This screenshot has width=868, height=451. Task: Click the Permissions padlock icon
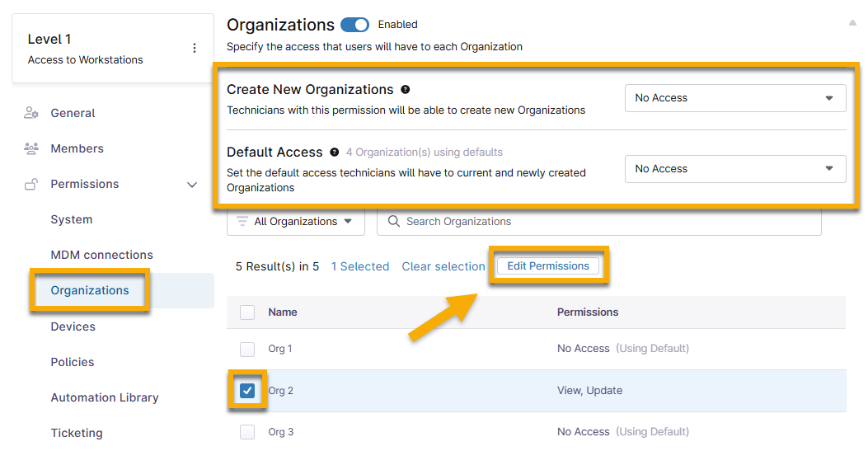coord(31,185)
